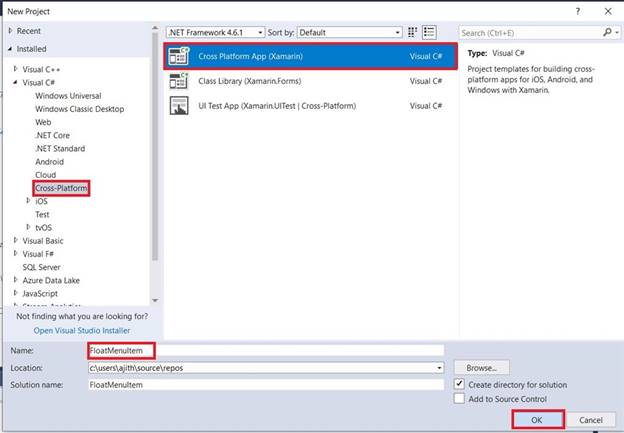
Task: Enable Add to Source Control checkbox
Action: click(x=459, y=398)
